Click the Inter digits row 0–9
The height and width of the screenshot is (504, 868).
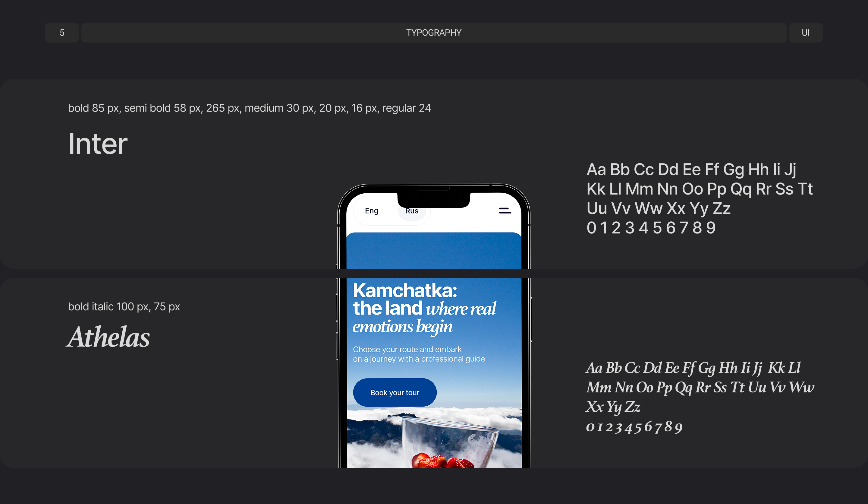pos(651,228)
